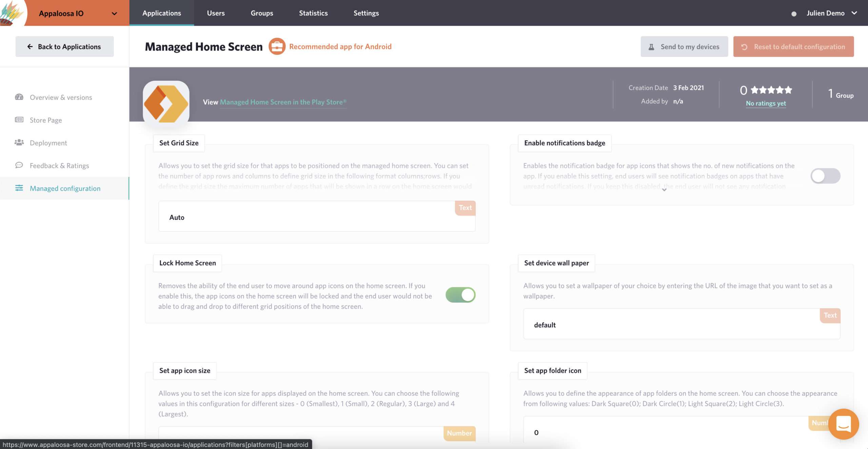The height and width of the screenshot is (449, 868).
Task: Open the Applications menu tab
Action: 162,13
